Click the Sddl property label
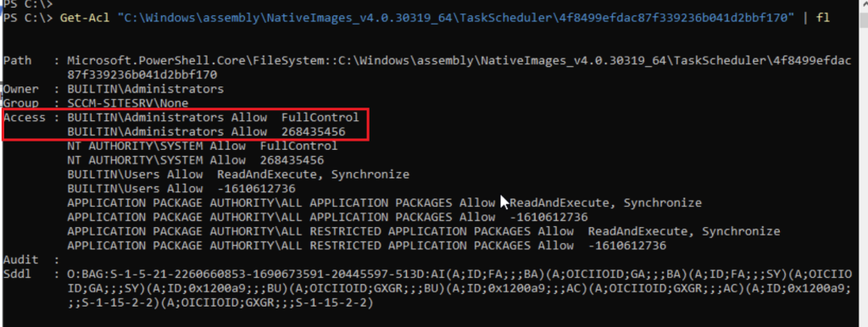The image size is (868, 327). coord(17,274)
